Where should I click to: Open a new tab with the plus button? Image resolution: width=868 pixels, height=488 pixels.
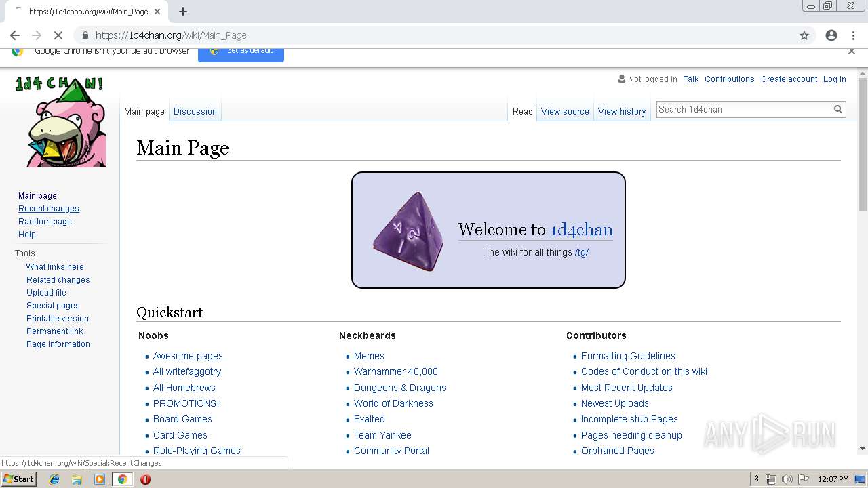click(x=183, y=12)
